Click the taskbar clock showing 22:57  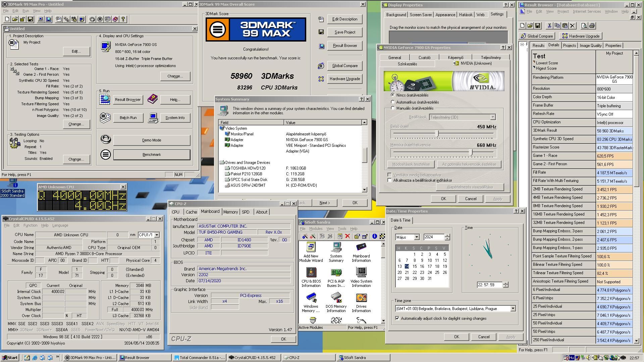click(x=634, y=358)
